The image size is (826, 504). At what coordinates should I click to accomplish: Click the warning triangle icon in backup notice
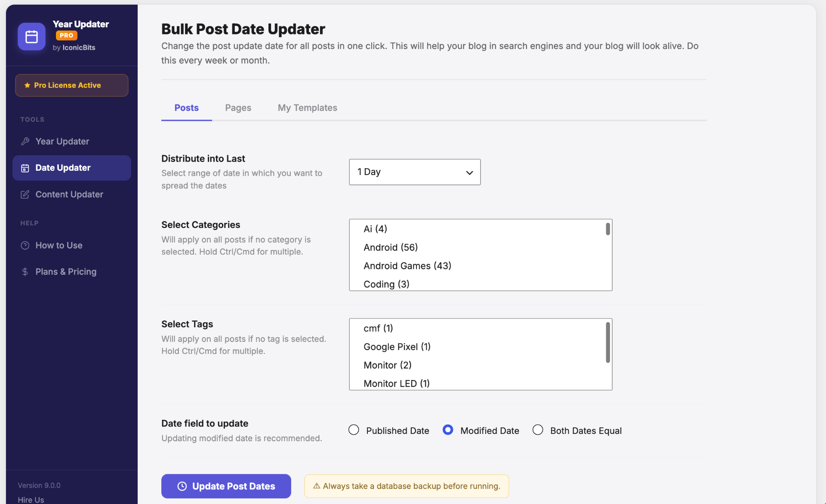[317, 486]
